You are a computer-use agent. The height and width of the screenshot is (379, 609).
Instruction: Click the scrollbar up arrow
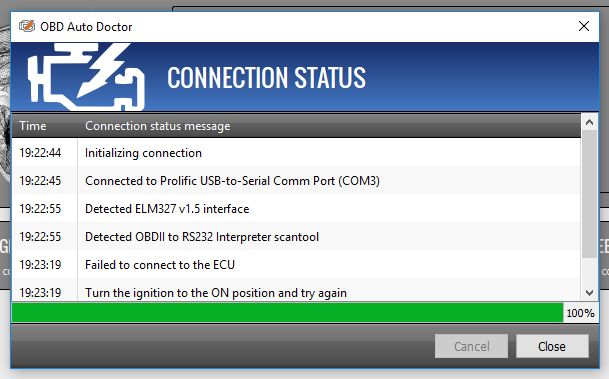click(x=589, y=123)
